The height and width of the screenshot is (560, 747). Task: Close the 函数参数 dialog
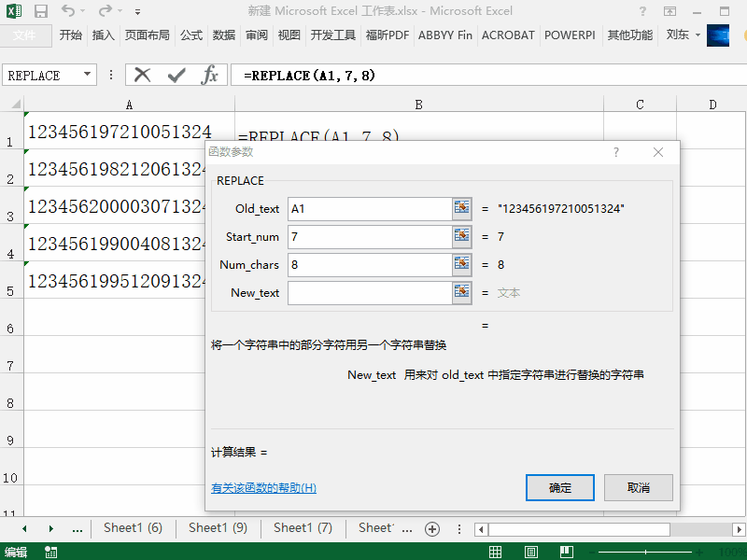click(x=658, y=152)
